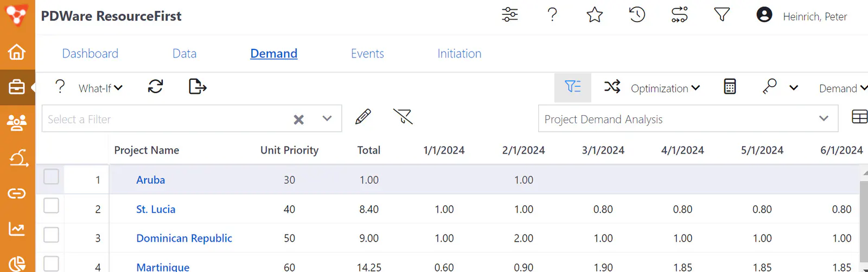The image size is (868, 272).
Task: Select the briefcase portfolio sidebar icon
Action: [17, 87]
